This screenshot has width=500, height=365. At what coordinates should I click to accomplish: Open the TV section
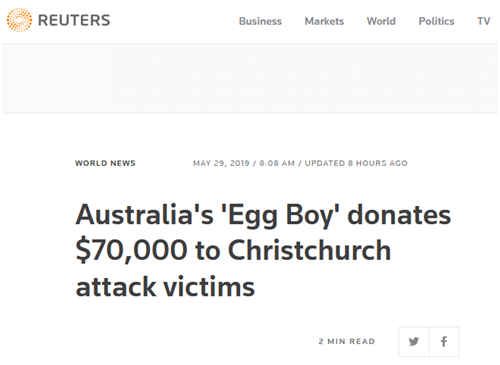pyautogui.click(x=484, y=21)
